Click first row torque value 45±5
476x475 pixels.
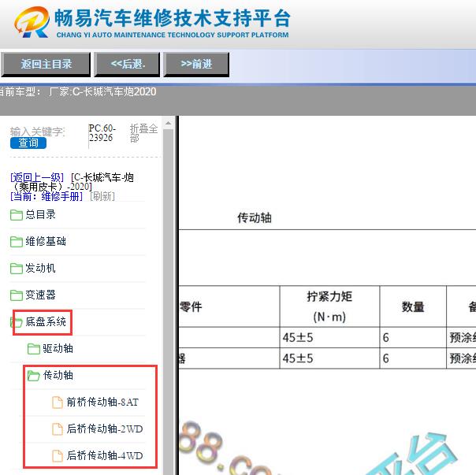click(x=298, y=338)
